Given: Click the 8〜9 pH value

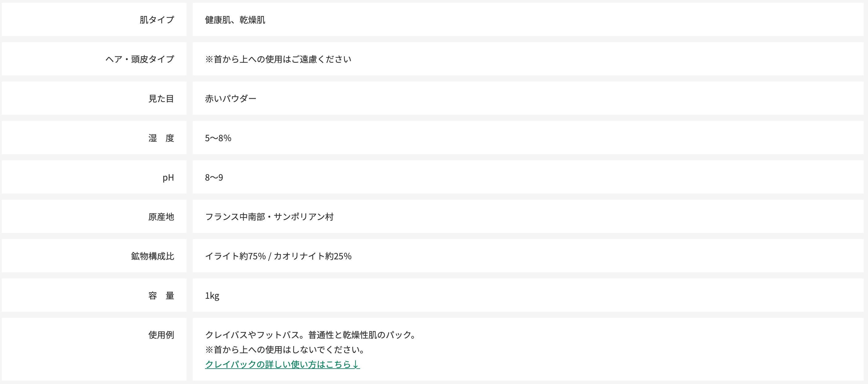Looking at the screenshot, I should 214,178.
